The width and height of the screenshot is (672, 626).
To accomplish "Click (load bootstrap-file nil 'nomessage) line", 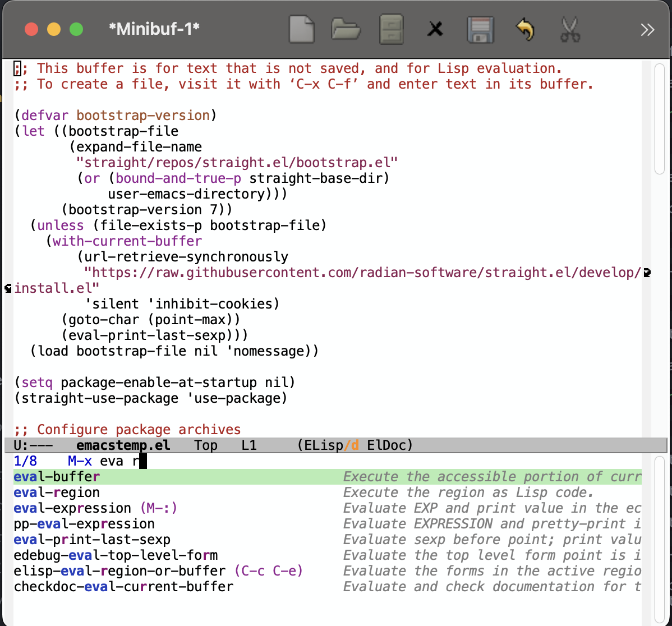I will (174, 351).
